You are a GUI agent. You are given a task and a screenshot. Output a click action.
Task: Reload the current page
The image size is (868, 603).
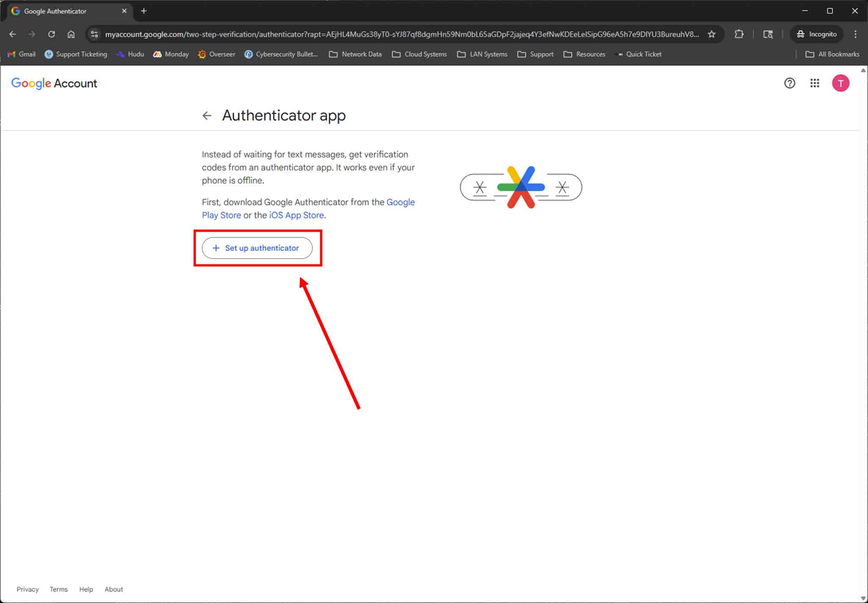coord(51,34)
